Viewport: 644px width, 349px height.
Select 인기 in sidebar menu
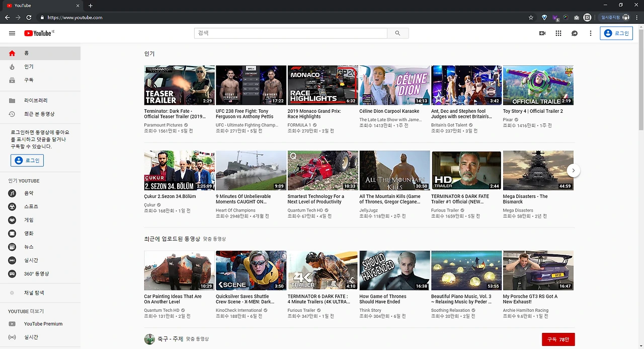coord(40,66)
